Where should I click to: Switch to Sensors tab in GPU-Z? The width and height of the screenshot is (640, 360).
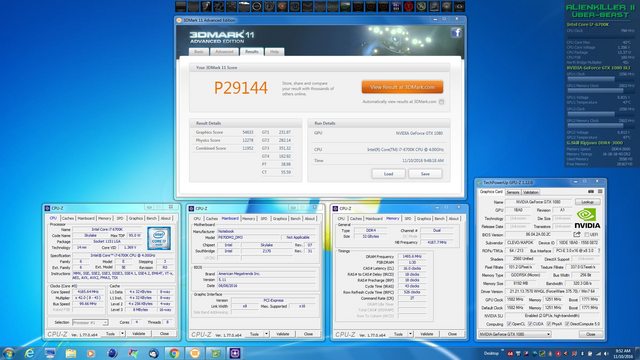tap(513, 192)
